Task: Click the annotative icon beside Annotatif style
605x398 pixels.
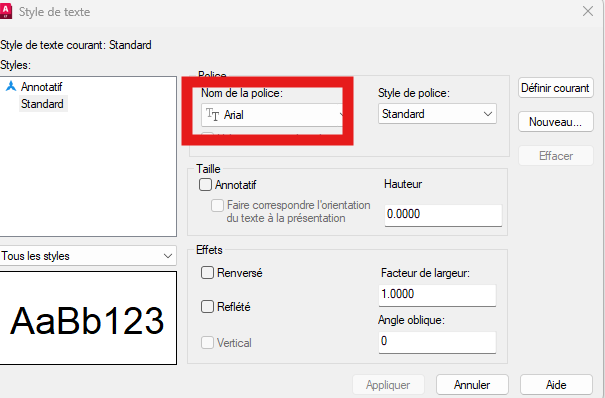Action: coord(11,86)
